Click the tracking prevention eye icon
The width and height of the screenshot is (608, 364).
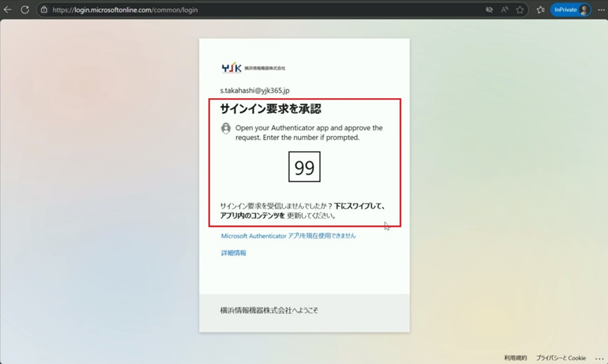click(x=489, y=10)
